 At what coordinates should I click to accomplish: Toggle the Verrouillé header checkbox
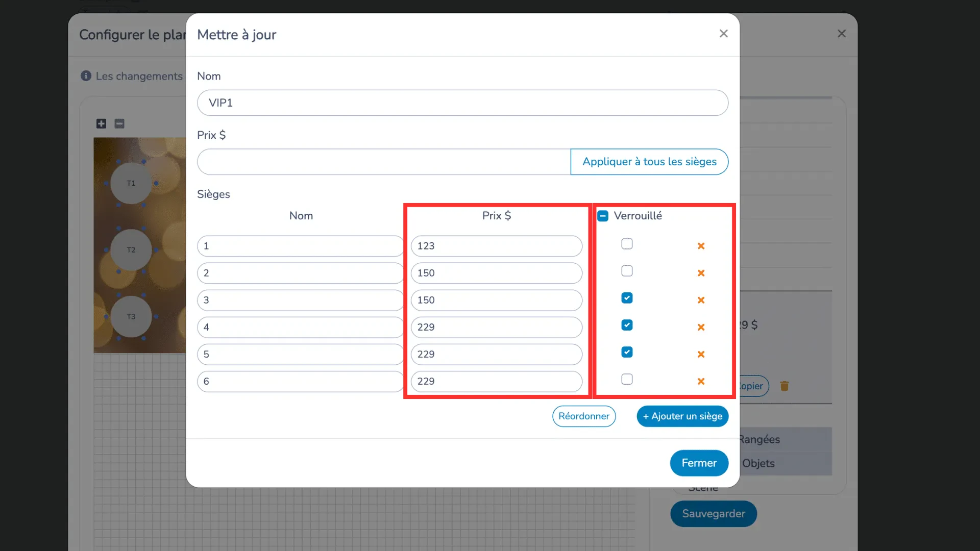pyautogui.click(x=603, y=216)
